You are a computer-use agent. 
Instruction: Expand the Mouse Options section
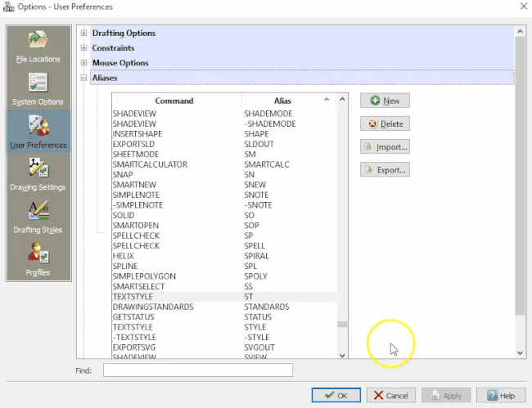(84, 63)
